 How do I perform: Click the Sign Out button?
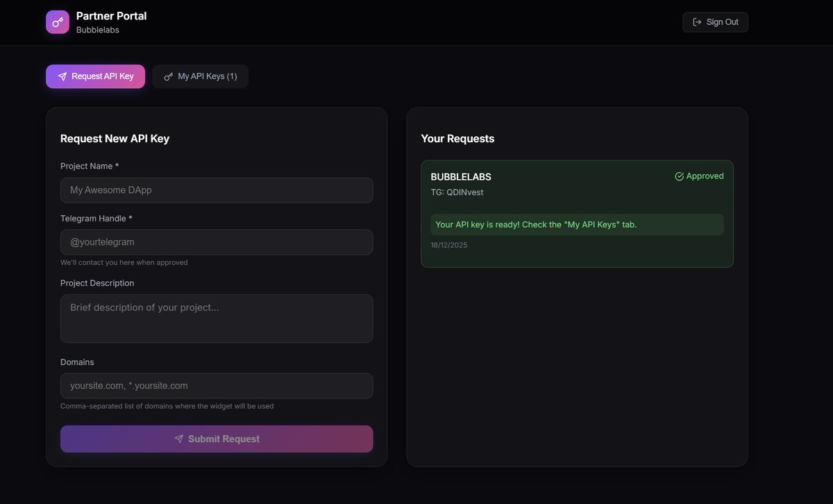point(715,22)
